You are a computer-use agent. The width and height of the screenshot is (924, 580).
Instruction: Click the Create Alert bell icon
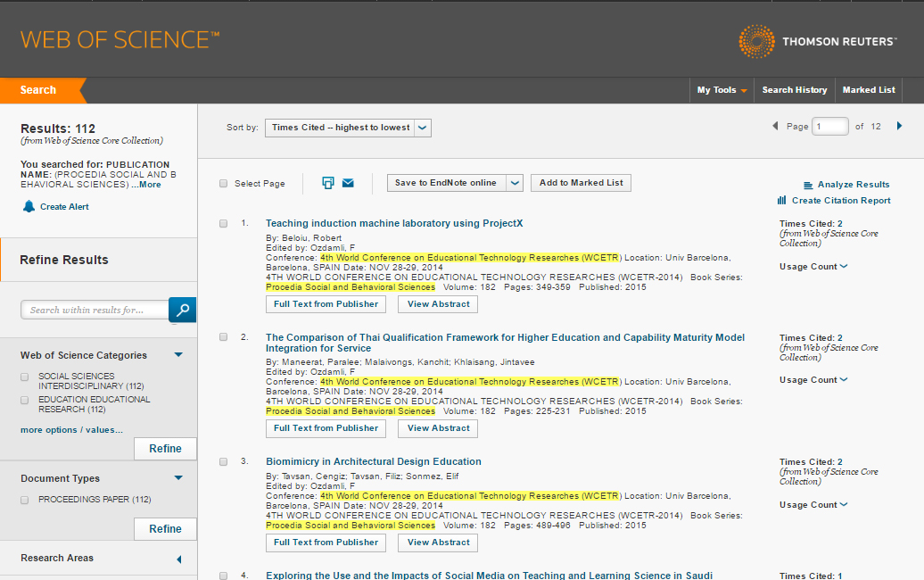(29, 206)
